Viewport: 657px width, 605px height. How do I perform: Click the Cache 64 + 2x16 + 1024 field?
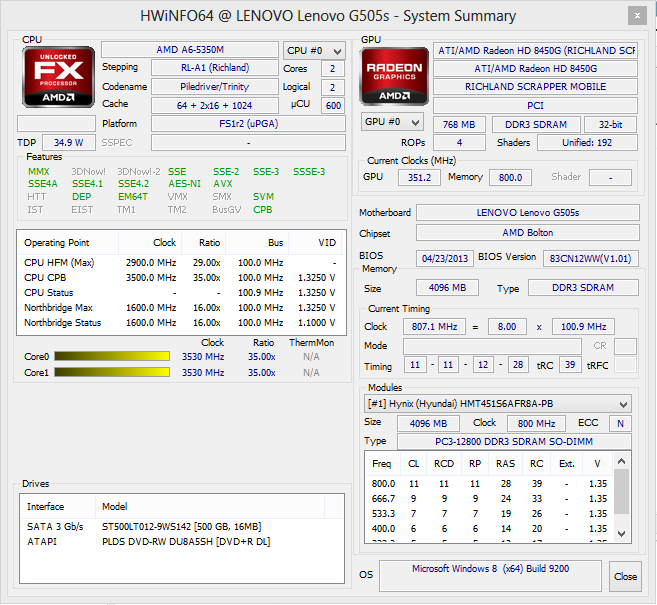pos(215,106)
